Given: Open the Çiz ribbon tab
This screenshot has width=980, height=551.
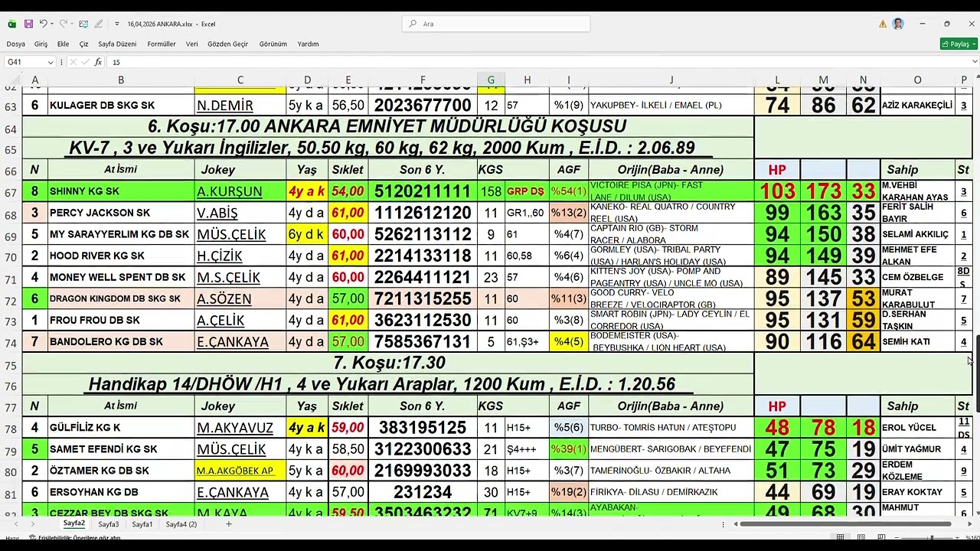Looking at the screenshot, I should point(83,44).
